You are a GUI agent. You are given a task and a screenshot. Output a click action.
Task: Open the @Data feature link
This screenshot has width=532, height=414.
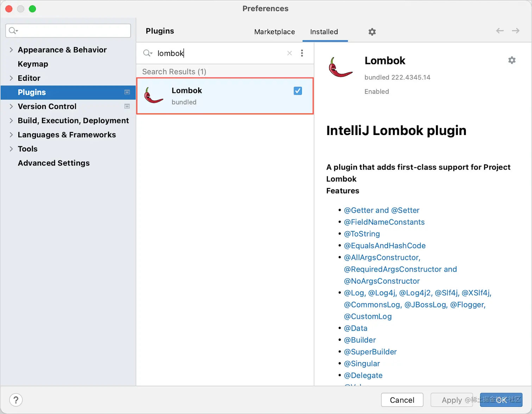(356, 328)
